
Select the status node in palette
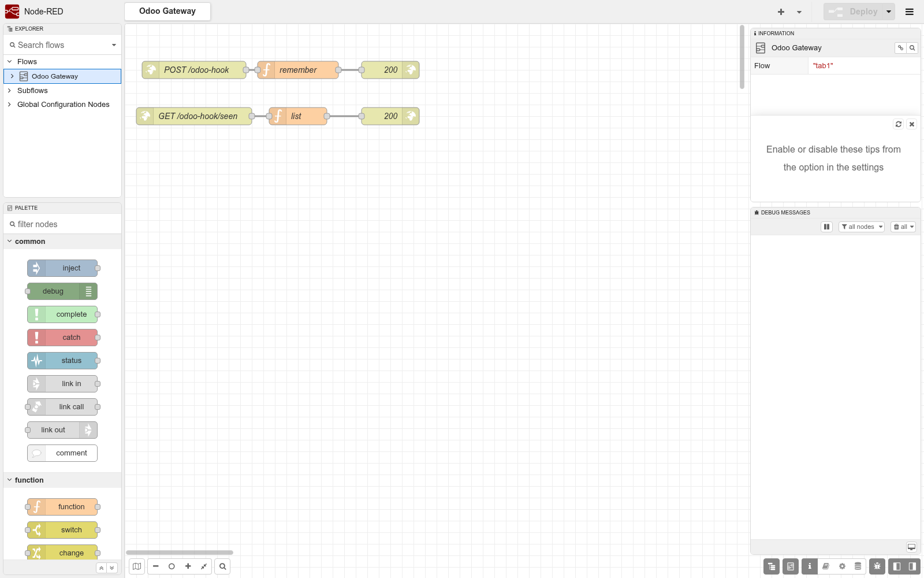point(62,361)
